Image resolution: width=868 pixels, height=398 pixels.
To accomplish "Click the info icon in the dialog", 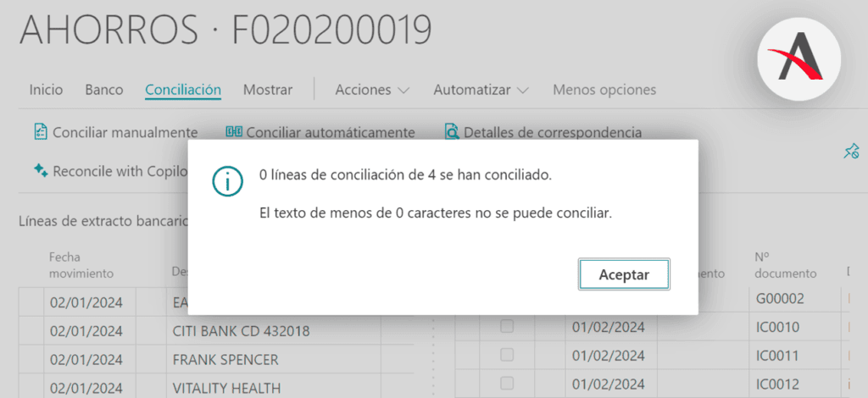I will point(226,181).
